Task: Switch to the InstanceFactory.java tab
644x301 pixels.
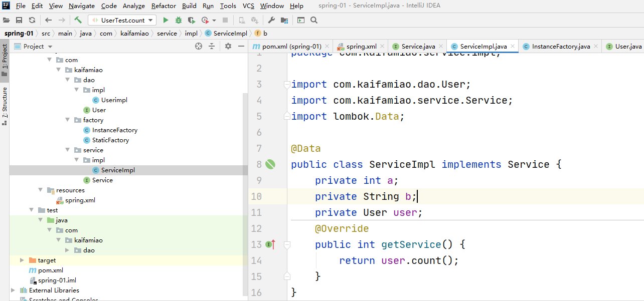Action: pyautogui.click(x=561, y=47)
